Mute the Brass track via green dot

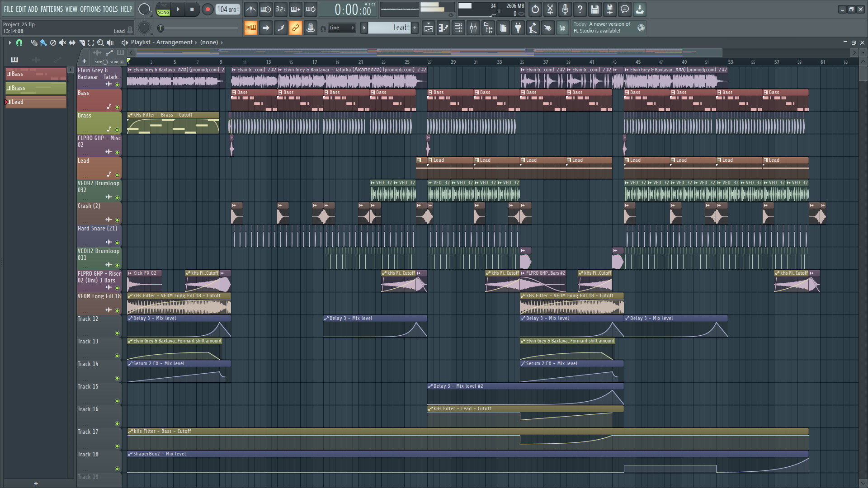(x=117, y=130)
